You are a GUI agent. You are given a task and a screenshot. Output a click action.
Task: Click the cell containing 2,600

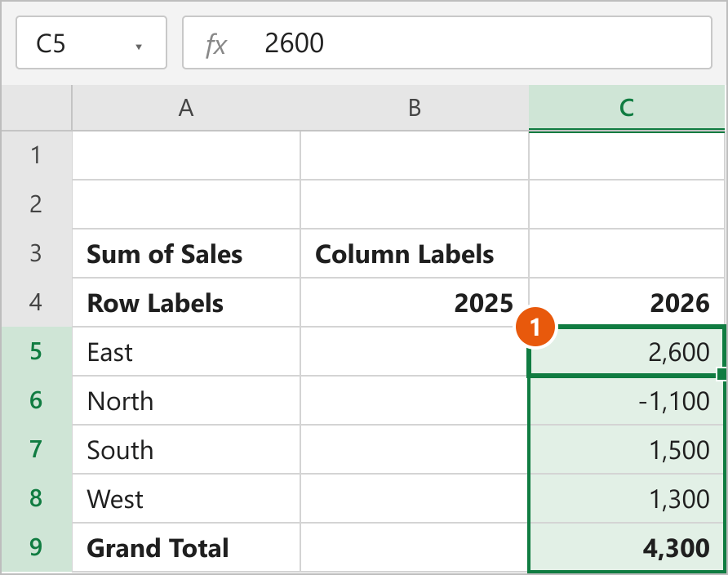(x=627, y=351)
